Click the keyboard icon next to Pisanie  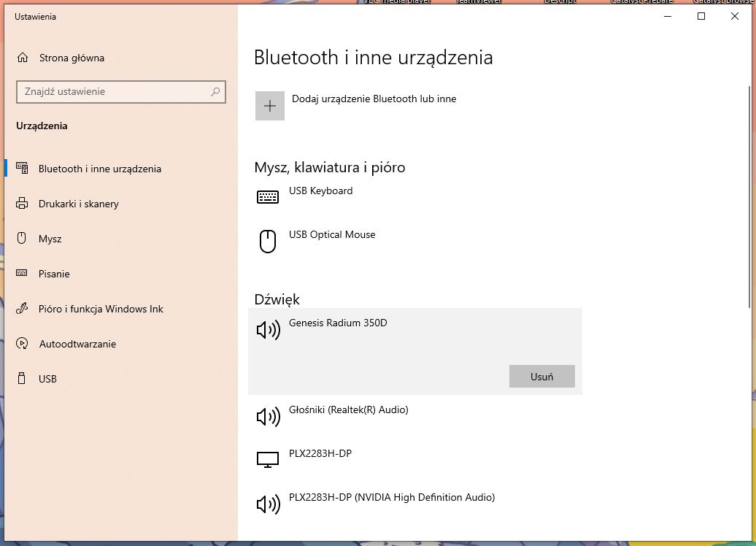(22, 273)
